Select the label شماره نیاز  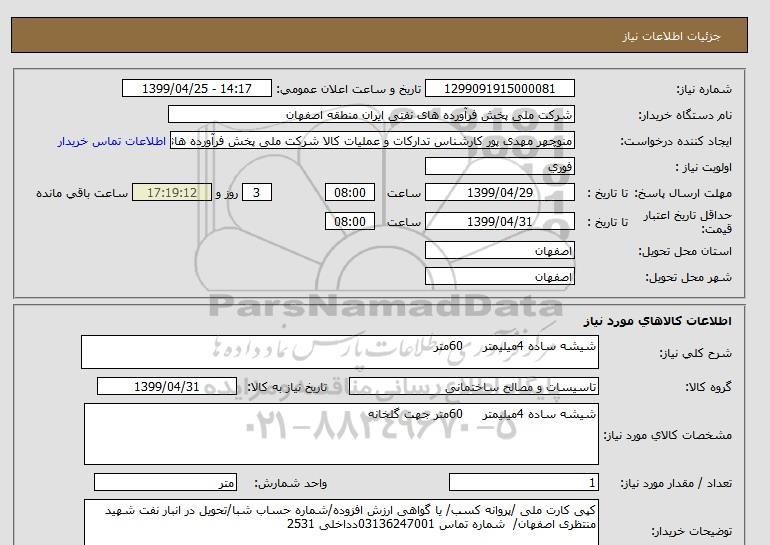tap(704, 89)
